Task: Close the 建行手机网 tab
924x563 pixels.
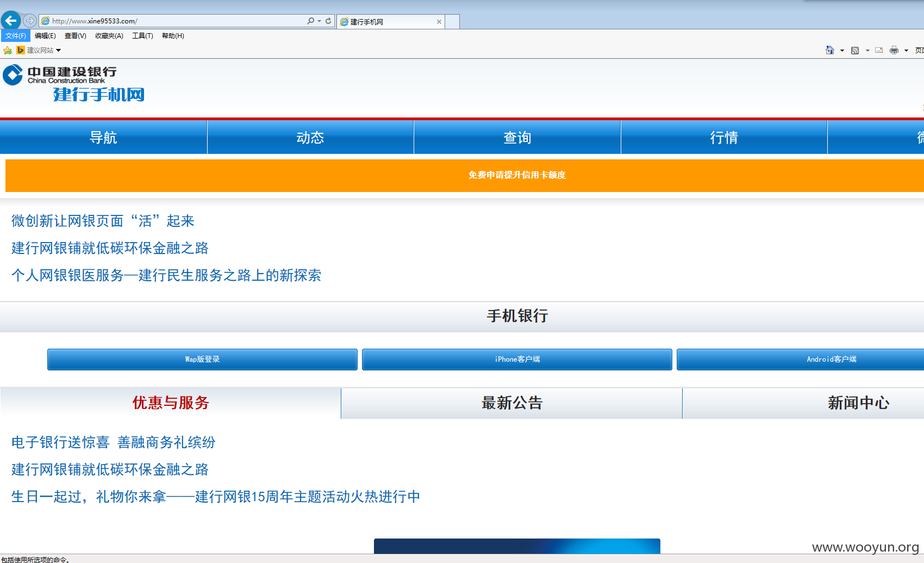Action: [439, 22]
